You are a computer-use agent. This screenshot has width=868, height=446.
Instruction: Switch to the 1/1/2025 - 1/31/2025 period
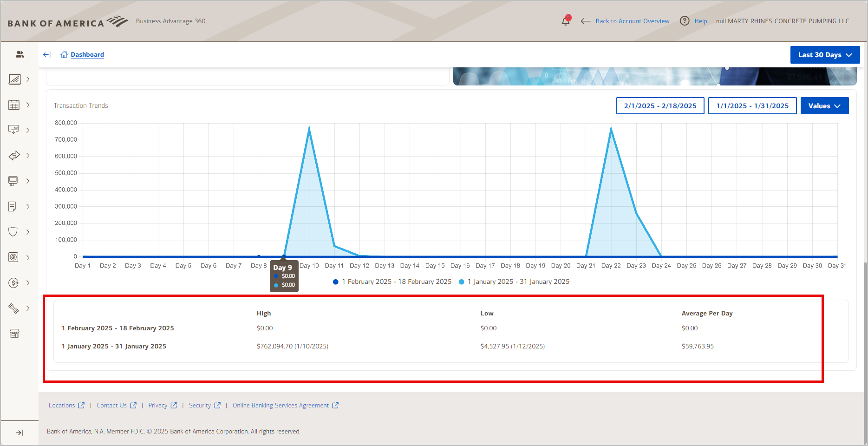(752, 105)
